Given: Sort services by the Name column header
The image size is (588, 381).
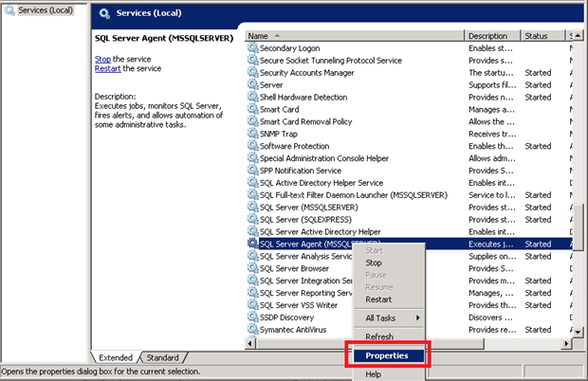Looking at the screenshot, I should (355, 36).
